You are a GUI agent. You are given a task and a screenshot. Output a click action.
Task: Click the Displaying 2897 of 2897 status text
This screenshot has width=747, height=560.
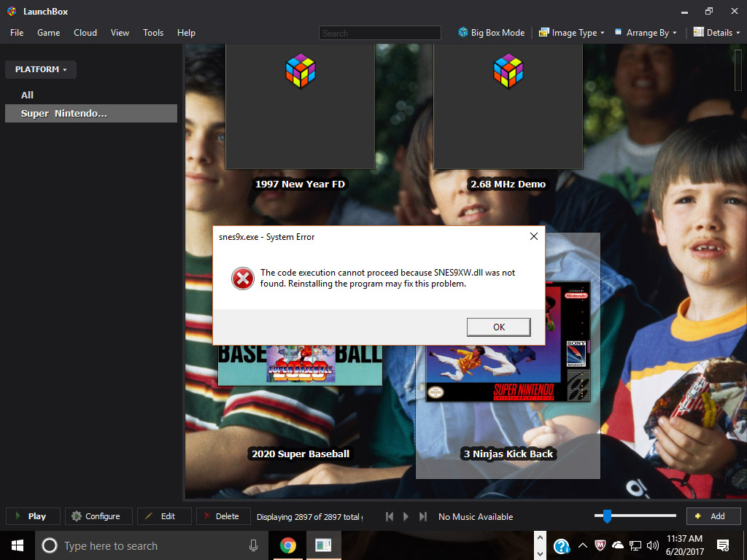309,517
